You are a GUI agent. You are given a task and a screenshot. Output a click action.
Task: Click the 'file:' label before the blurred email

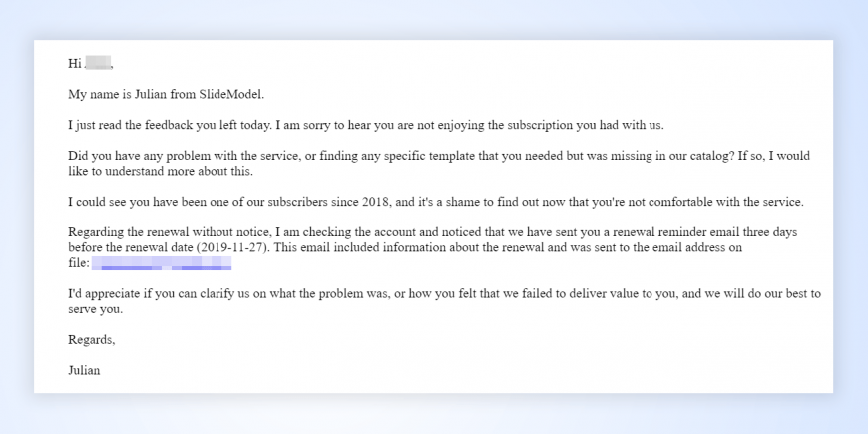click(79, 263)
